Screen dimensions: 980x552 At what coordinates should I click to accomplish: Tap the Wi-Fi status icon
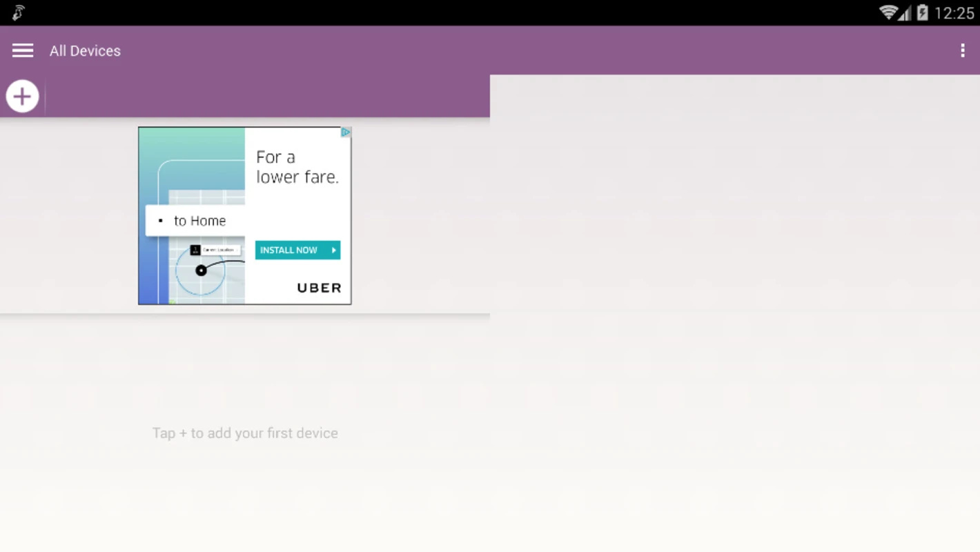[x=888, y=12]
